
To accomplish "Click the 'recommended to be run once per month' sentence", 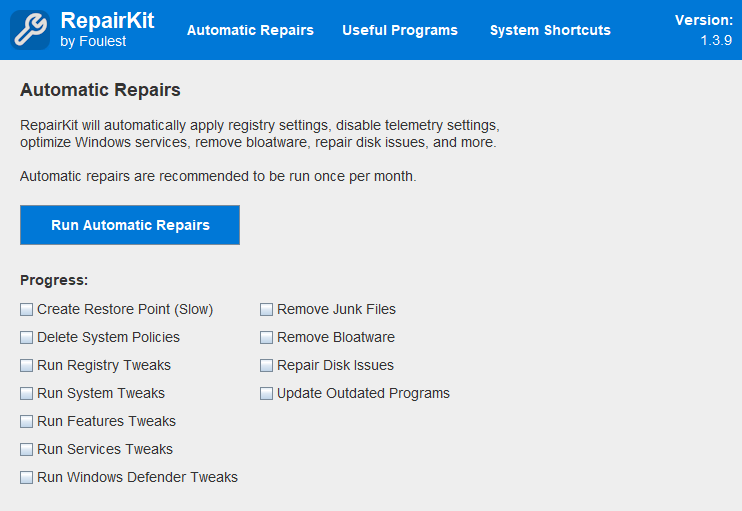I will click(218, 176).
